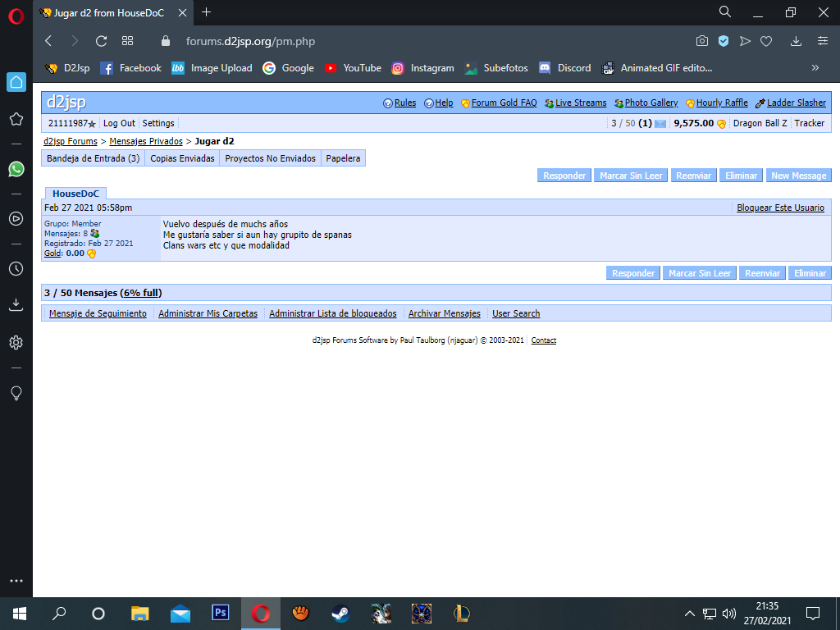Image resolution: width=840 pixels, height=630 pixels.
Task: Block user via Bloquear Este Usuario
Action: pyautogui.click(x=780, y=208)
